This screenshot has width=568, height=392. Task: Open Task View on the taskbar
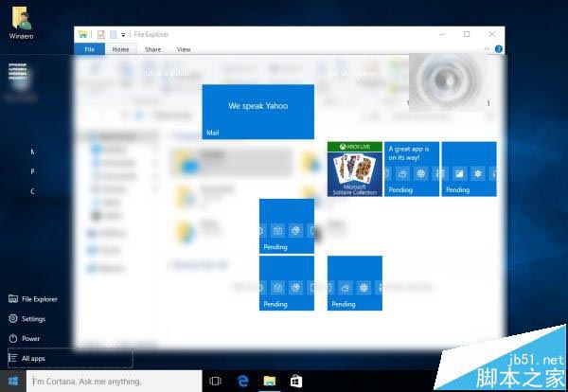click(x=215, y=382)
